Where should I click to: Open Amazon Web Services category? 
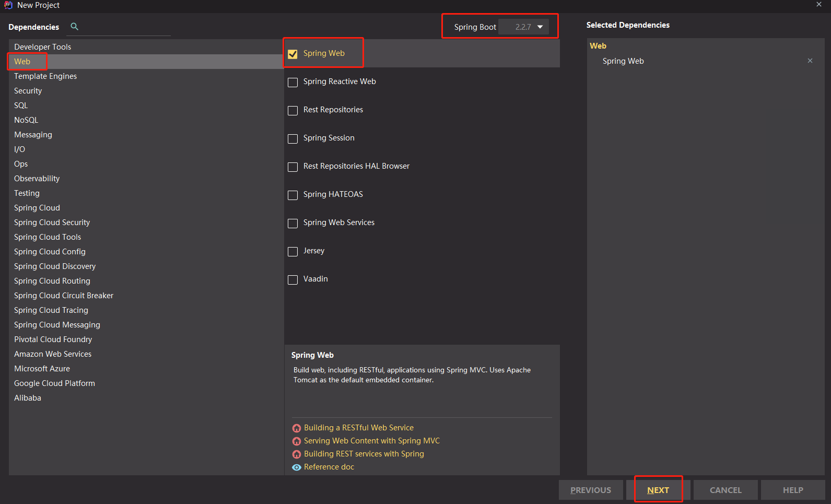coord(146,354)
